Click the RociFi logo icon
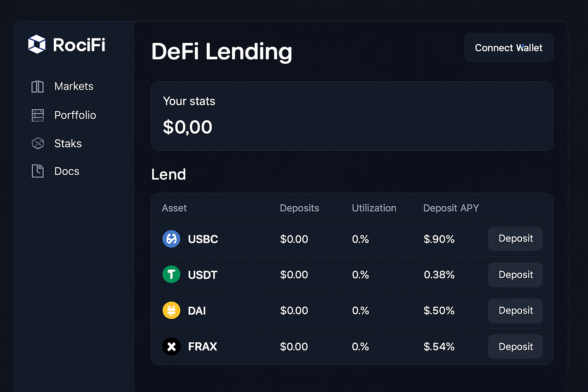 pyautogui.click(x=36, y=45)
